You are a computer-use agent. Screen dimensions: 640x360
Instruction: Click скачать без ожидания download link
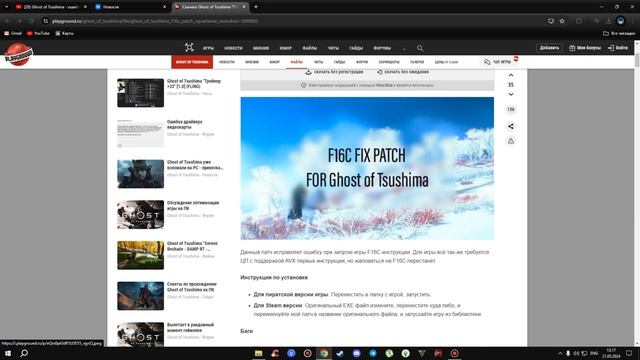click(x=403, y=72)
